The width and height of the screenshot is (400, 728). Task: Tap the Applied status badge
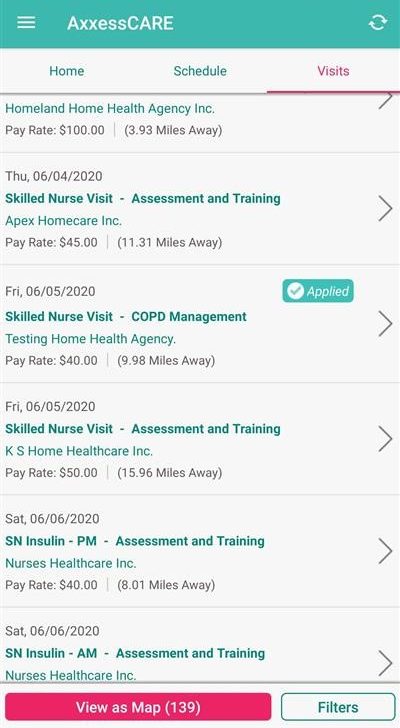point(318,291)
